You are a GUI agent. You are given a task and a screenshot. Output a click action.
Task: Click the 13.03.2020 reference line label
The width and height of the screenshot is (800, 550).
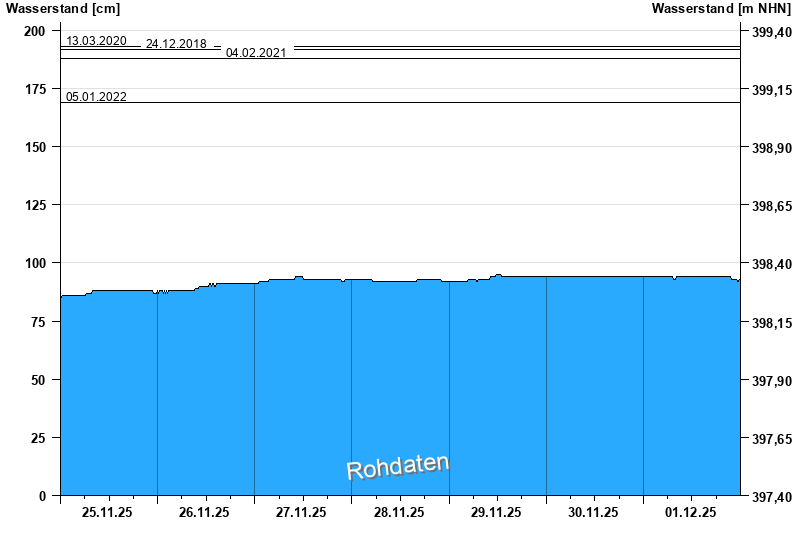(x=96, y=41)
